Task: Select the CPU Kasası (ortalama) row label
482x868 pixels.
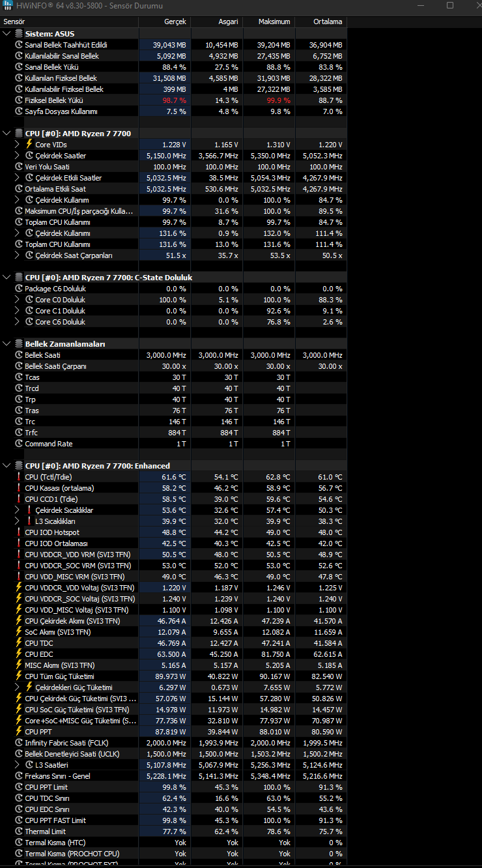Action: [x=59, y=488]
